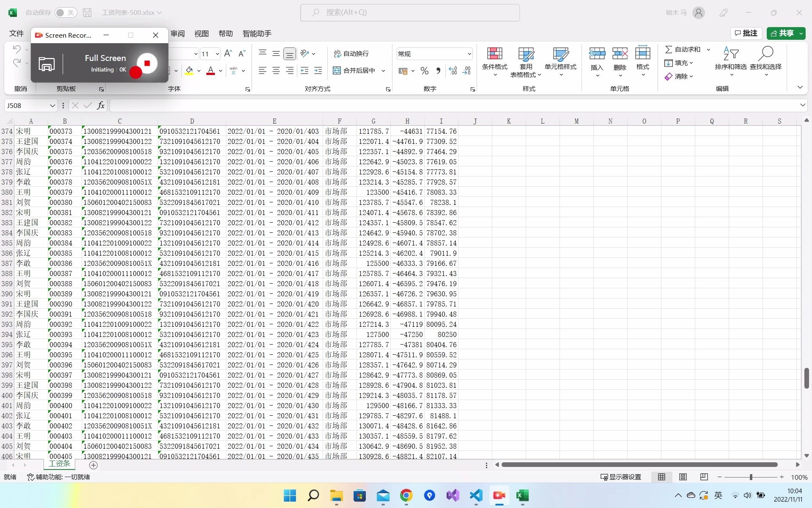The image size is (812, 508).
Task: Switch to the 审阅 ribbon tab
Action: pos(178,33)
